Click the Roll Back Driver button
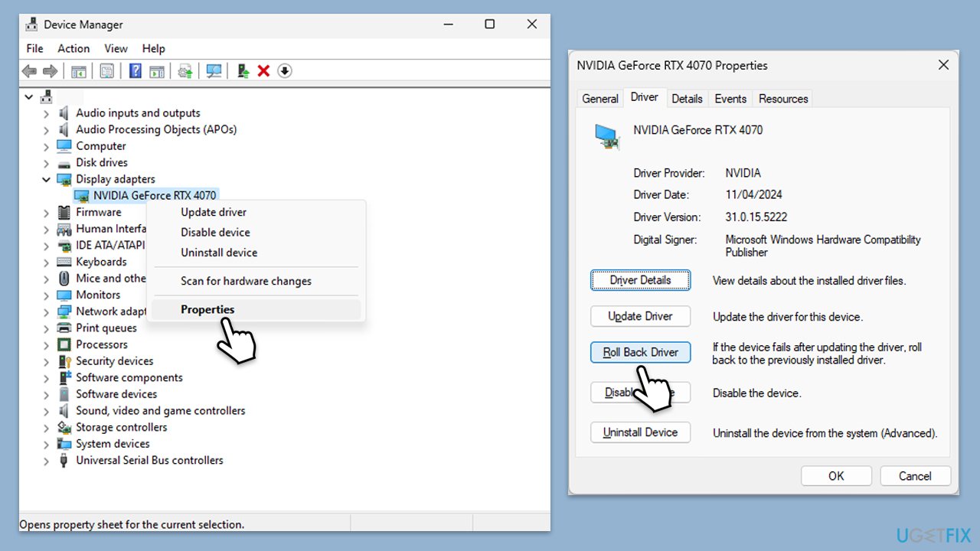This screenshot has height=551, width=980. tap(640, 353)
